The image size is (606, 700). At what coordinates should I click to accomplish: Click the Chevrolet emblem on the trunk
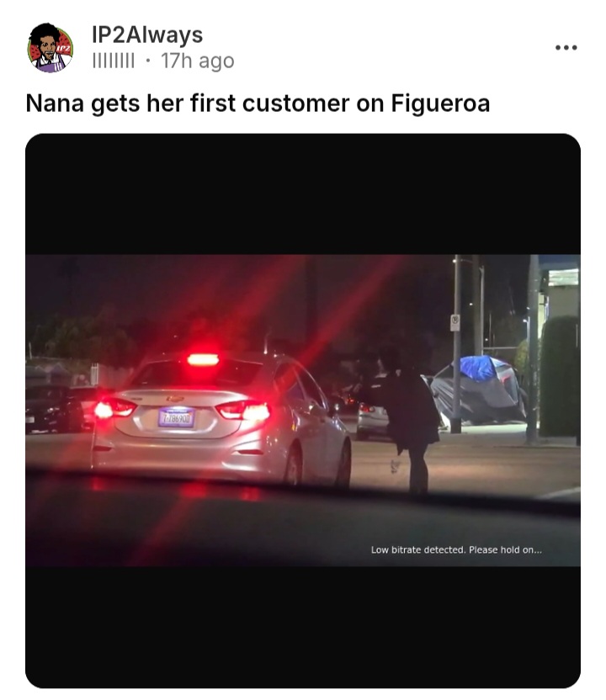[175, 398]
